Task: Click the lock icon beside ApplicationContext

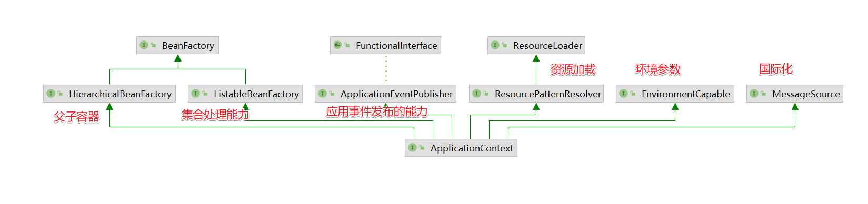Action: click(422, 148)
